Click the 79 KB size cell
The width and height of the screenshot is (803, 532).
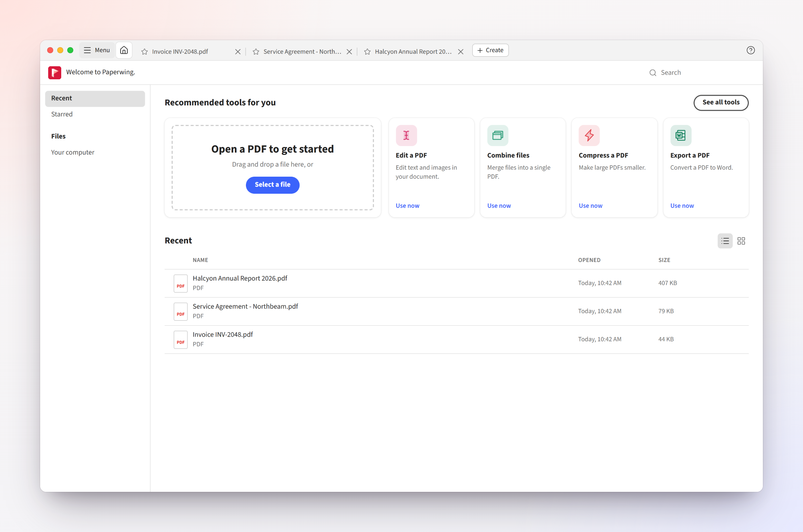click(x=666, y=312)
